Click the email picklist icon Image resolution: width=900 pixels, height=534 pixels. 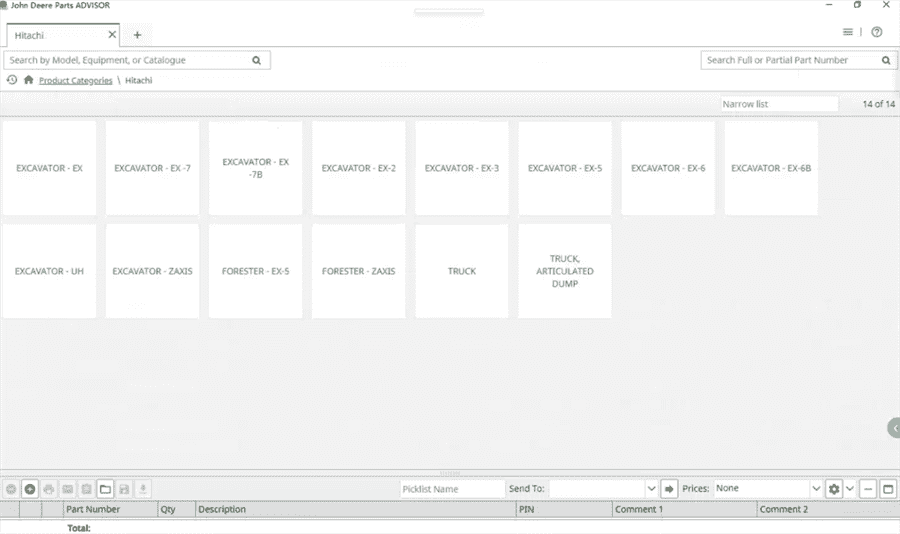click(68, 489)
